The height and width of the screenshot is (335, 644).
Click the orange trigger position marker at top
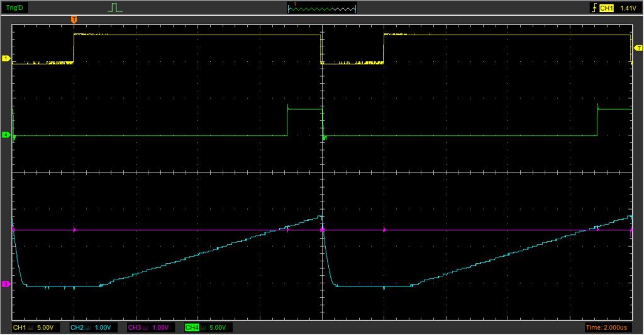point(74,20)
